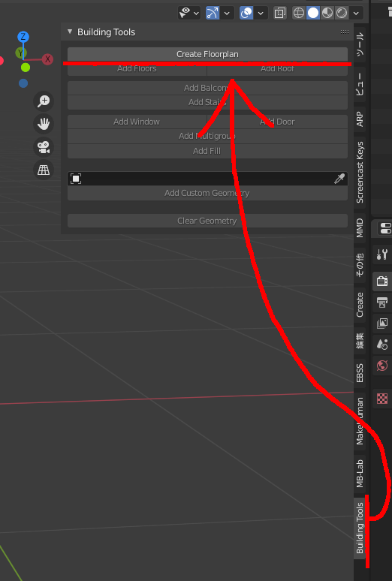Switch to the MB-Lab sidebar tab

pos(360,474)
